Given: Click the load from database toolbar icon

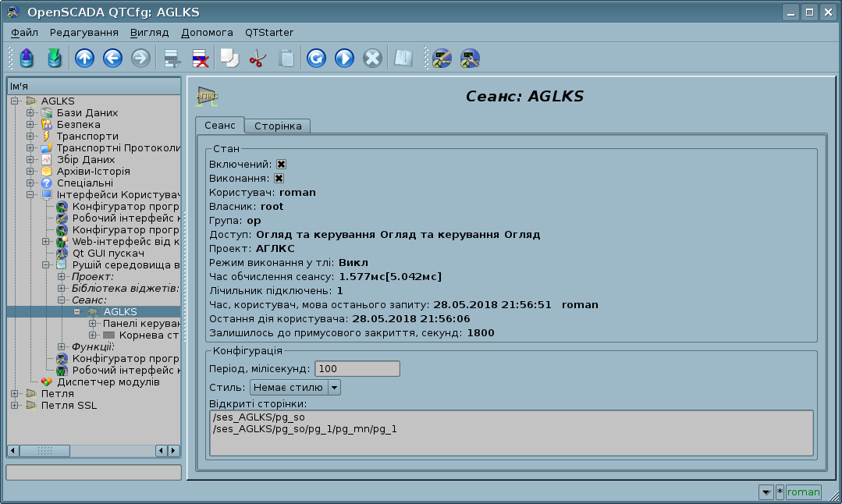Looking at the screenshot, I should coord(27,58).
